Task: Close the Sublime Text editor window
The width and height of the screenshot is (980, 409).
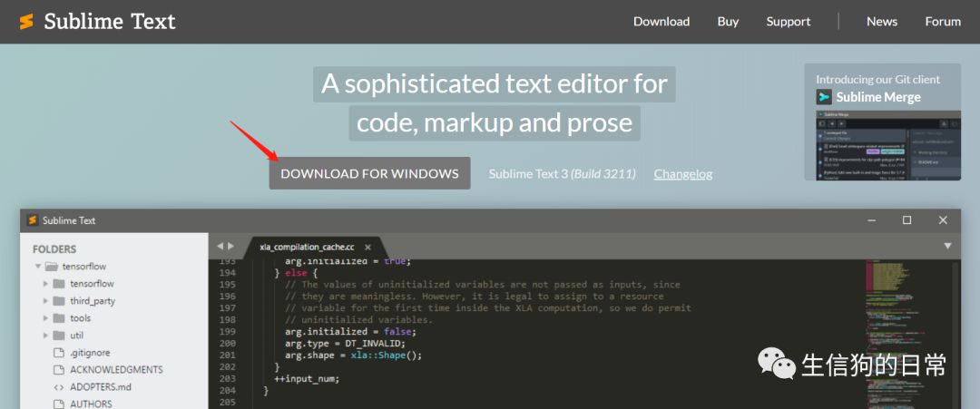Action: pos(943,220)
